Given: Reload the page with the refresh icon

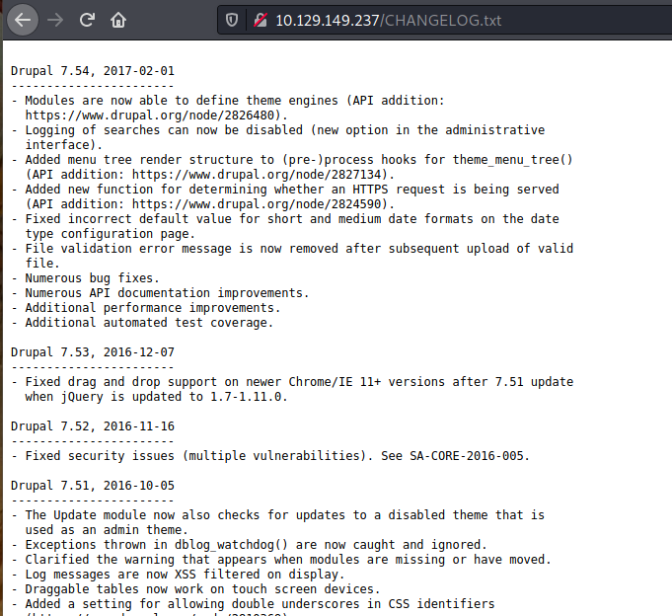Looking at the screenshot, I should (x=87, y=20).
